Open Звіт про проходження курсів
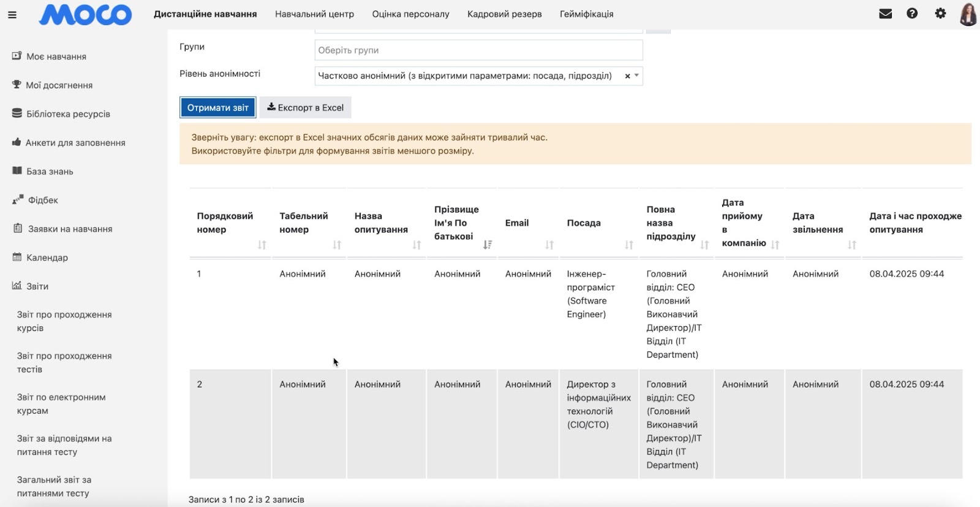 click(x=64, y=321)
